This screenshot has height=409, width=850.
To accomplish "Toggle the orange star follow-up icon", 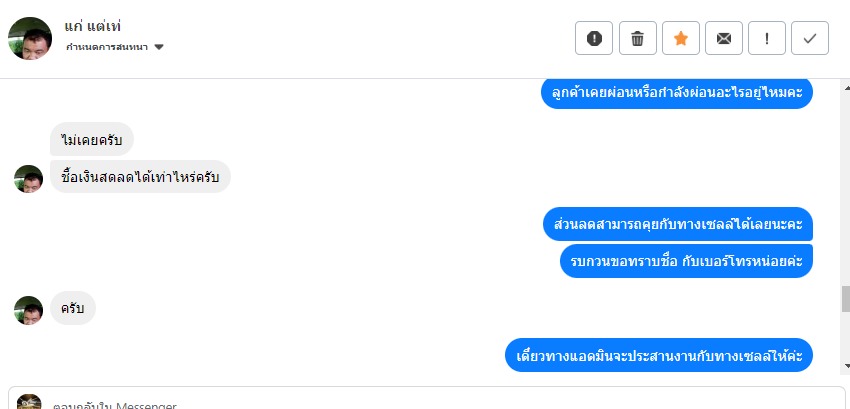I will pyautogui.click(x=680, y=38).
